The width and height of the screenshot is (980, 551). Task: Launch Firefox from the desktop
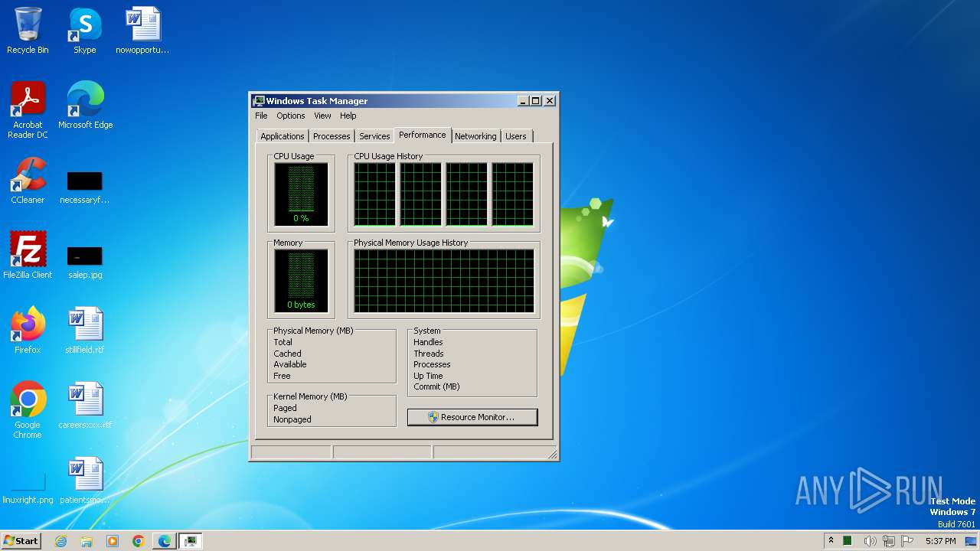pyautogui.click(x=28, y=331)
